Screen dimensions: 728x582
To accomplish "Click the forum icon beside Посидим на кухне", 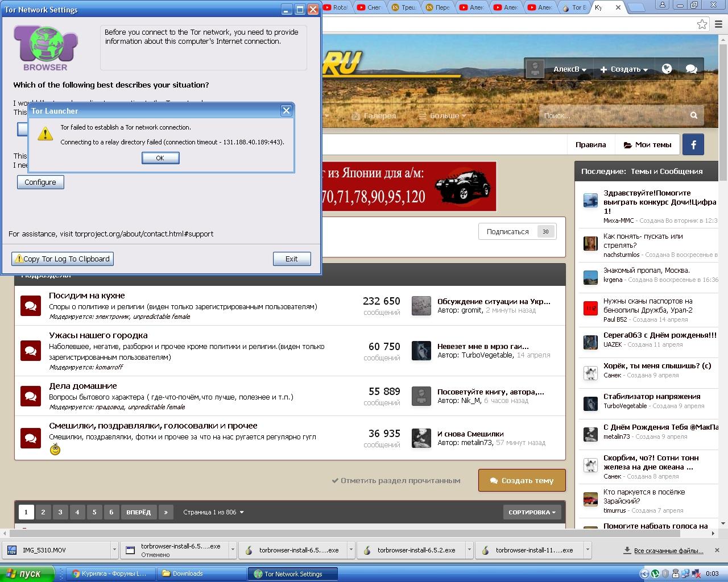I will (31, 306).
